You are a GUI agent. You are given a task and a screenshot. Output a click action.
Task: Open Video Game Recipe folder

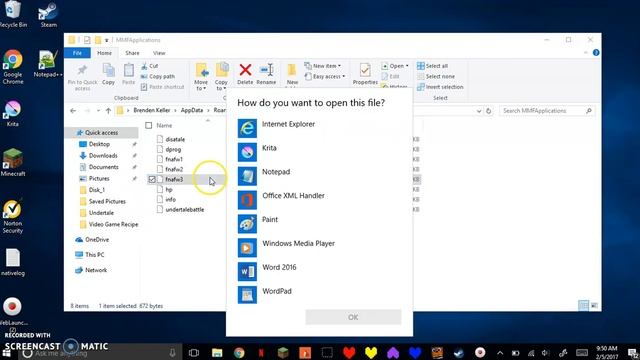pyautogui.click(x=113, y=224)
